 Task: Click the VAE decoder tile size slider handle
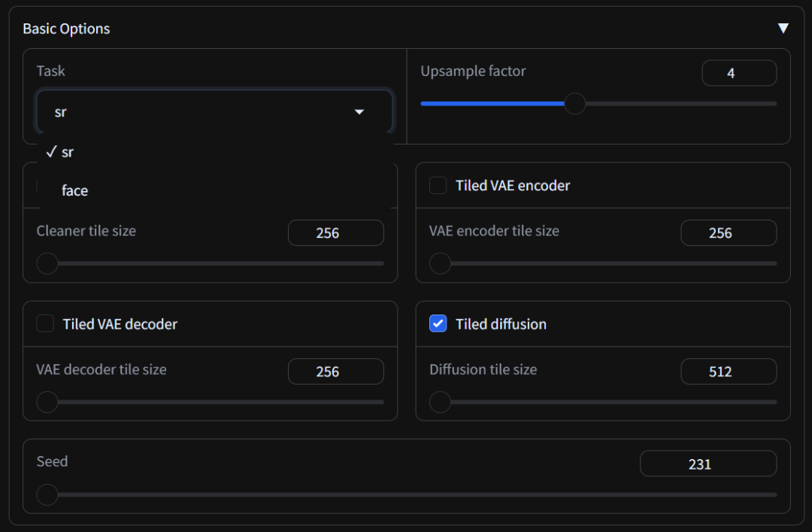coord(47,402)
